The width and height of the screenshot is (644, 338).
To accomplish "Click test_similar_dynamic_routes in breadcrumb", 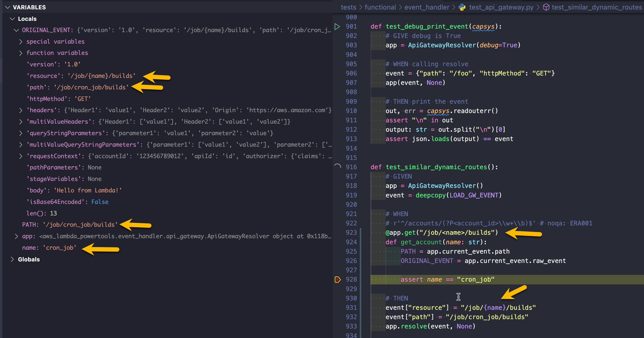I will coord(596,7).
